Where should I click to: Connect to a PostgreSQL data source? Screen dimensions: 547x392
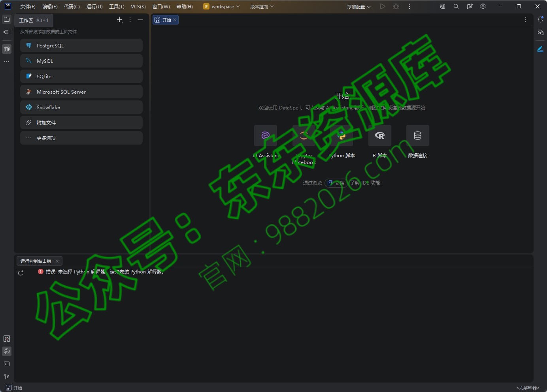click(x=81, y=45)
